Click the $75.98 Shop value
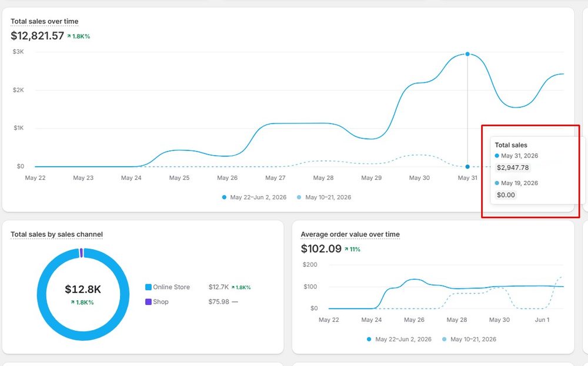 219,302
